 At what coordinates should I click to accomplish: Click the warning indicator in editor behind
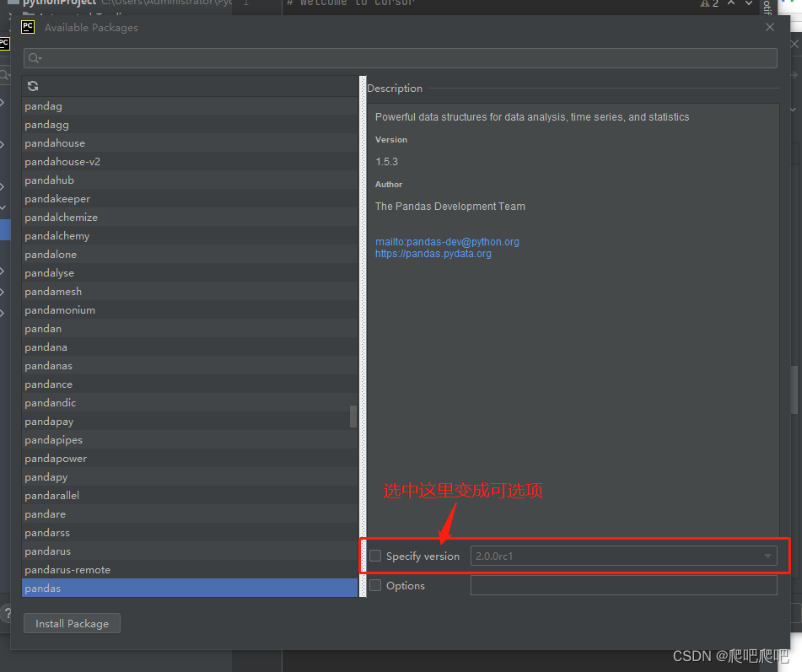(709, 3)
